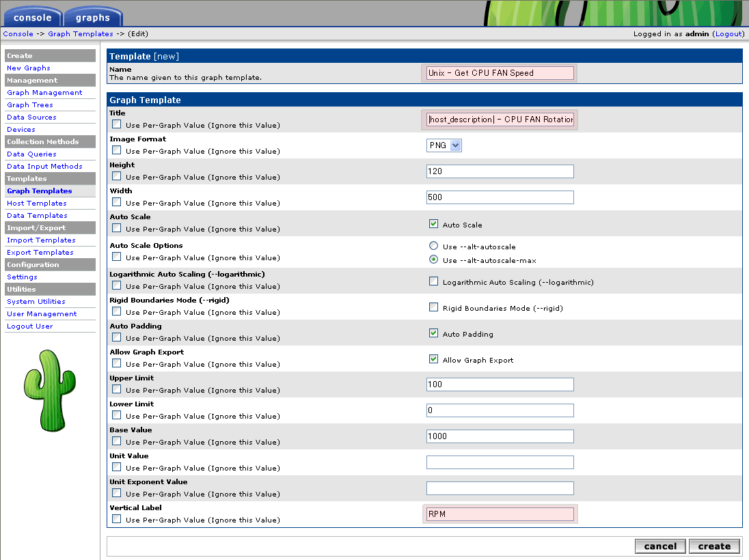Open User Management in sidebar

[42, 314]
